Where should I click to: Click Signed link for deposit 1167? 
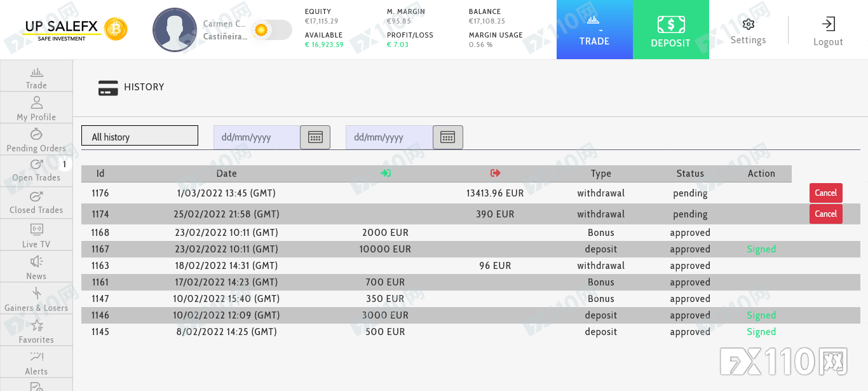(761, 249)
